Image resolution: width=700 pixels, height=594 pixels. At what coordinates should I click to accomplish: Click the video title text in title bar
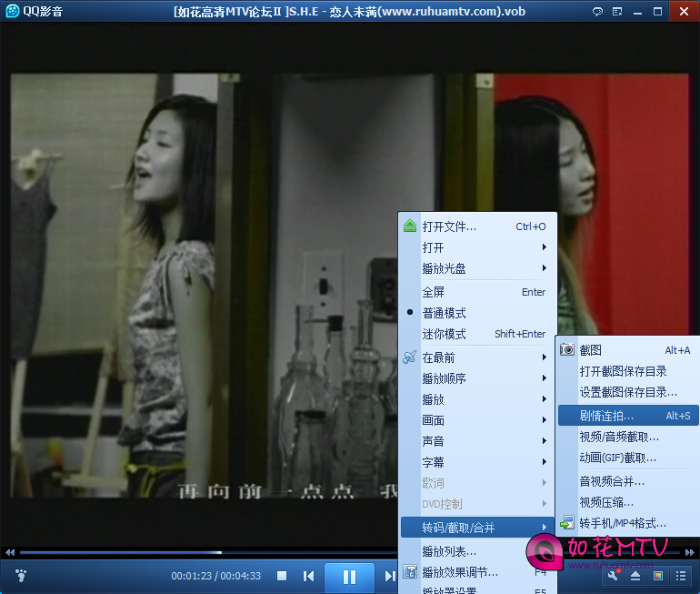tap(349, 11)
